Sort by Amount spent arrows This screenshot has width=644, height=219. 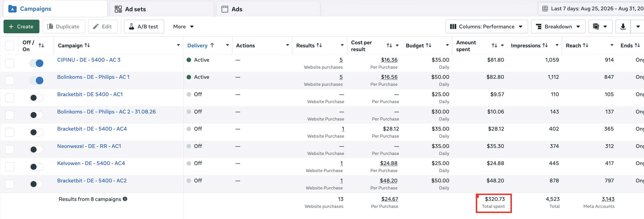click(494, 45)
